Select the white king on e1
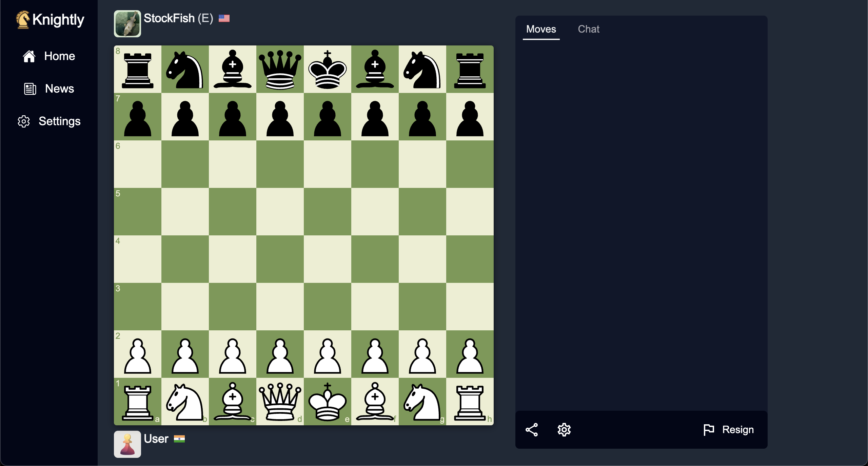 tap(327, 403)
